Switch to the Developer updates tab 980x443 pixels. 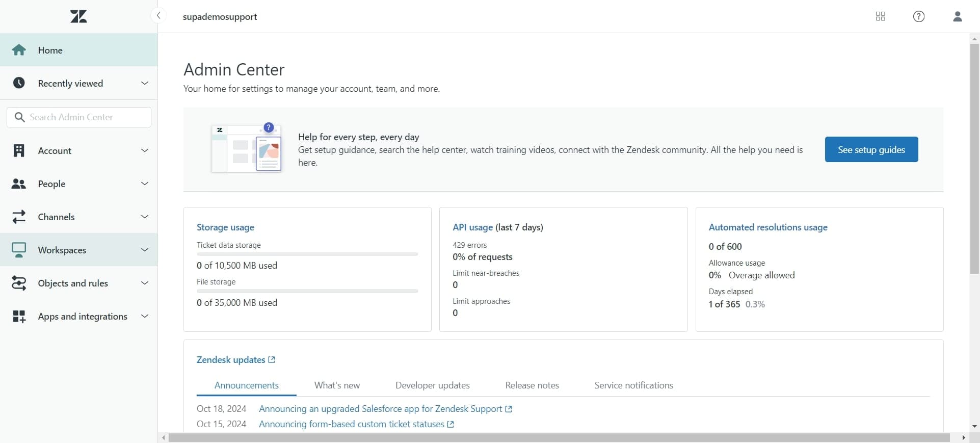pos(433,385)
